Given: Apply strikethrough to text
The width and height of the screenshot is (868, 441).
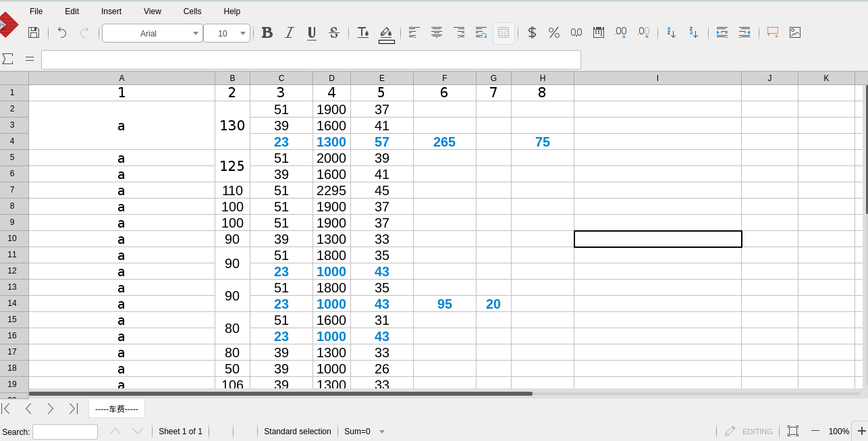Looking at the screenshot, I should [333, 32].
